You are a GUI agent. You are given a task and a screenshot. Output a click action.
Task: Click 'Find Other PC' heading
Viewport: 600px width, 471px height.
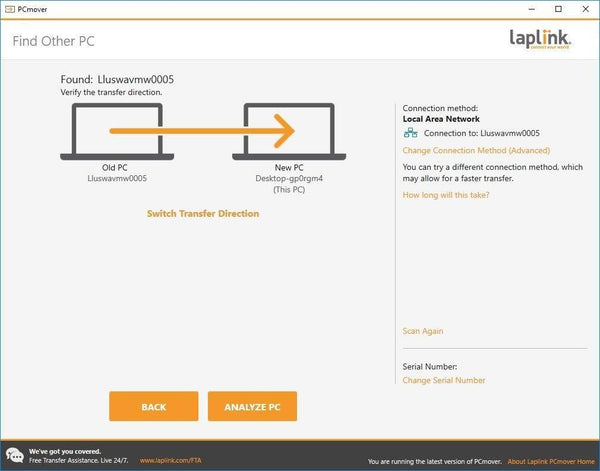54,41
